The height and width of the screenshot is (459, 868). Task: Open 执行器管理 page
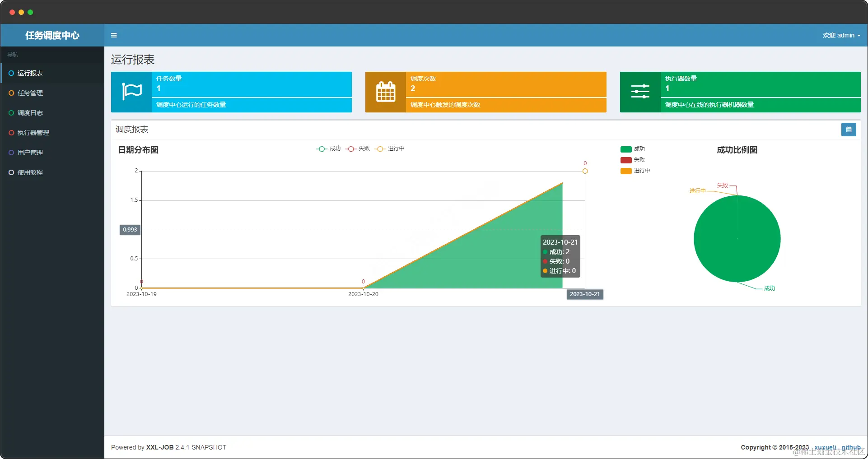click(52, 133)
